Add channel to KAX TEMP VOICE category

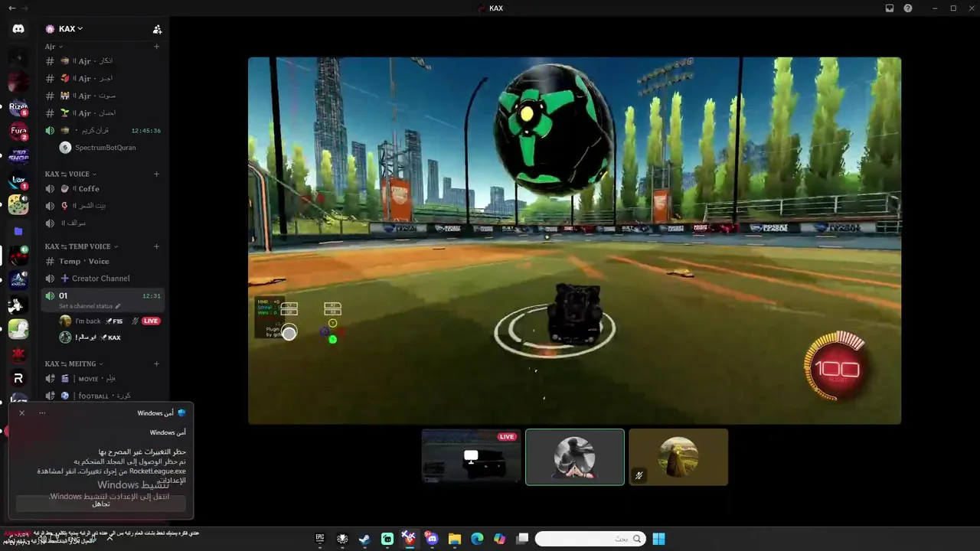(x=156, y=246)
